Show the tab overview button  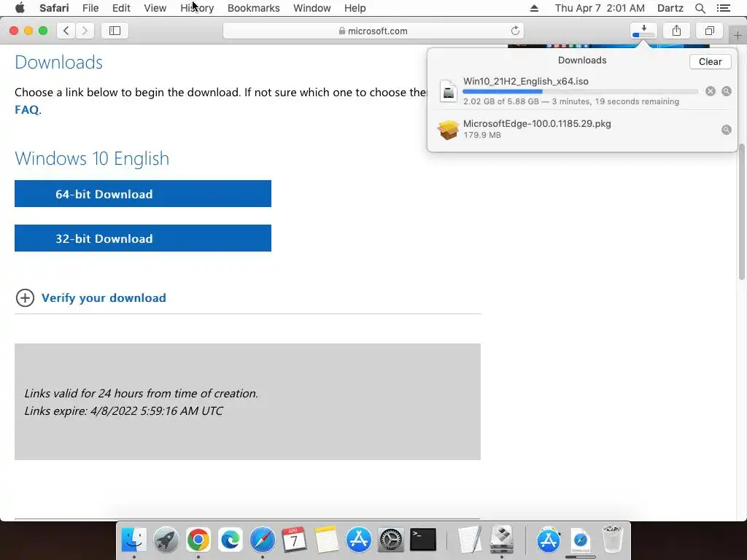[x=709, y=31]
